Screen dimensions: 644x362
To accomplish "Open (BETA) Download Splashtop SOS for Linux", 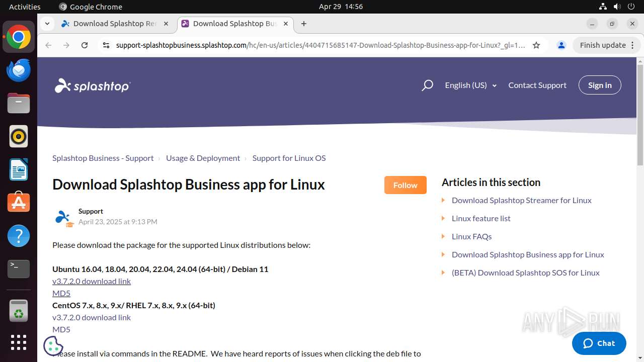I will [x=526, y=273].
